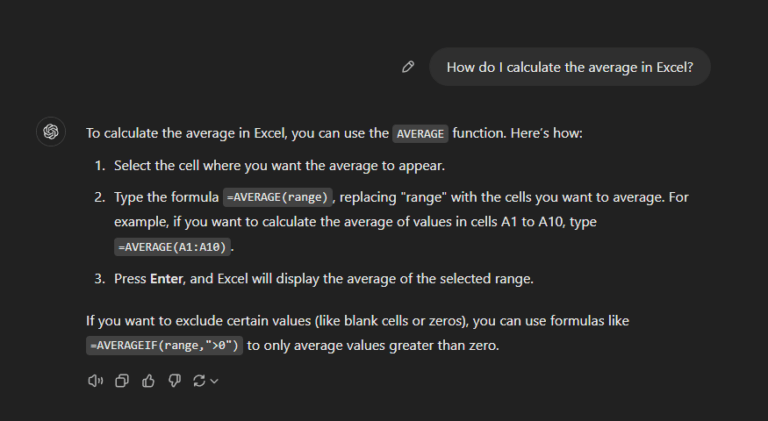
Task: Click the ChatGPT logo avatar
Action: click(x=51, y=132)
